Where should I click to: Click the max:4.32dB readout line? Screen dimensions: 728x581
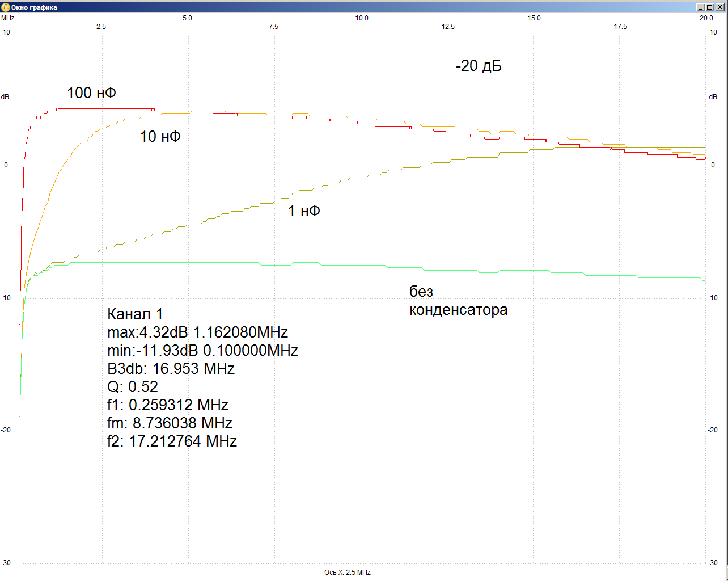pos(197,332)
